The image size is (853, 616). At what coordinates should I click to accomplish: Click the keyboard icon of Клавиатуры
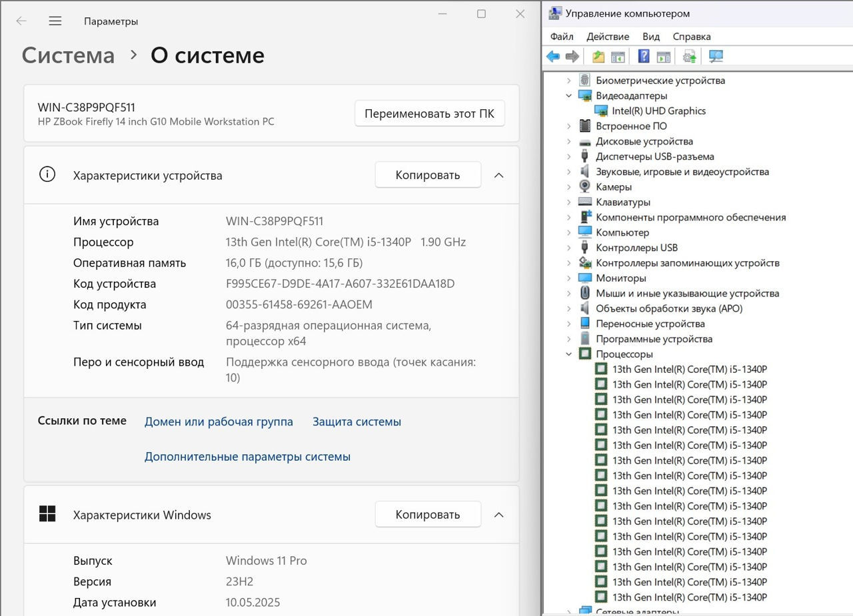[584, 202]
